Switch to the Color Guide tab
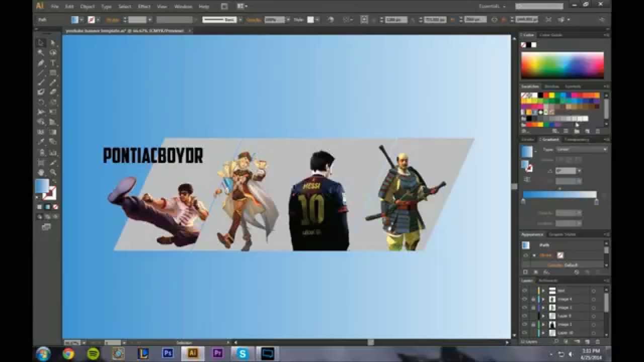 551,35
